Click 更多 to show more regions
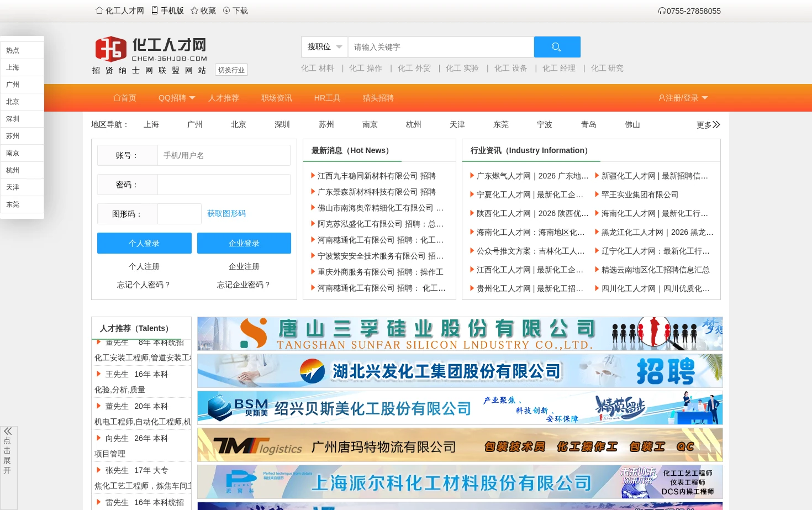The width and height of the screenshot is (812, 510). 708,125
